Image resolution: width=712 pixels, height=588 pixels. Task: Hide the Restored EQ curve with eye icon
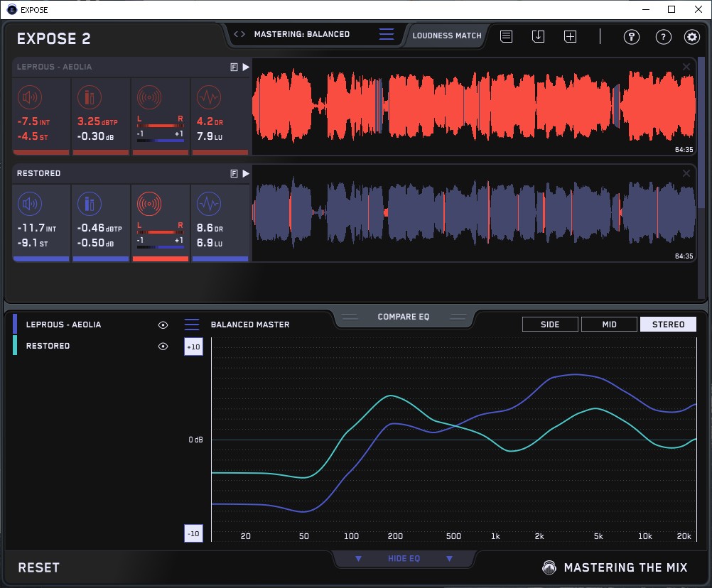pyautogui.click(x=163, y=347)
